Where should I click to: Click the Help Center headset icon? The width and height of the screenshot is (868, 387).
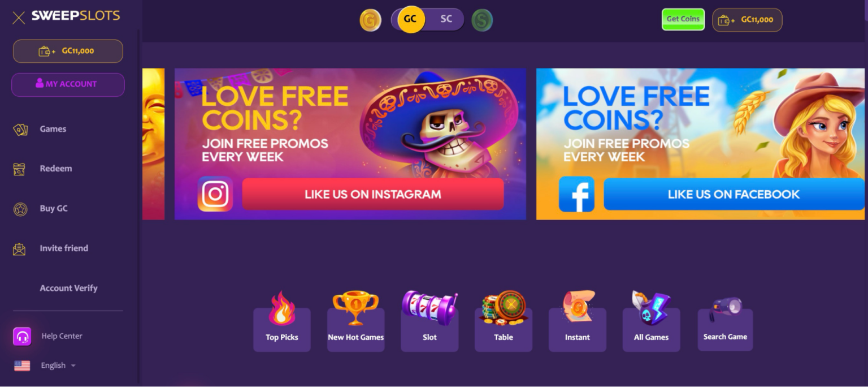coord(22,337)
